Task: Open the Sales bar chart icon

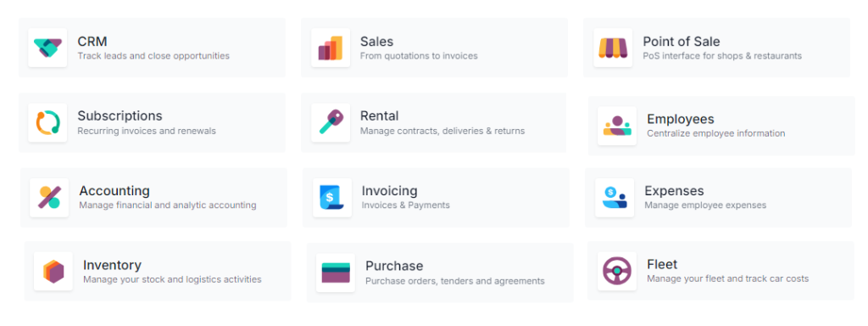Action: point(331,48)
